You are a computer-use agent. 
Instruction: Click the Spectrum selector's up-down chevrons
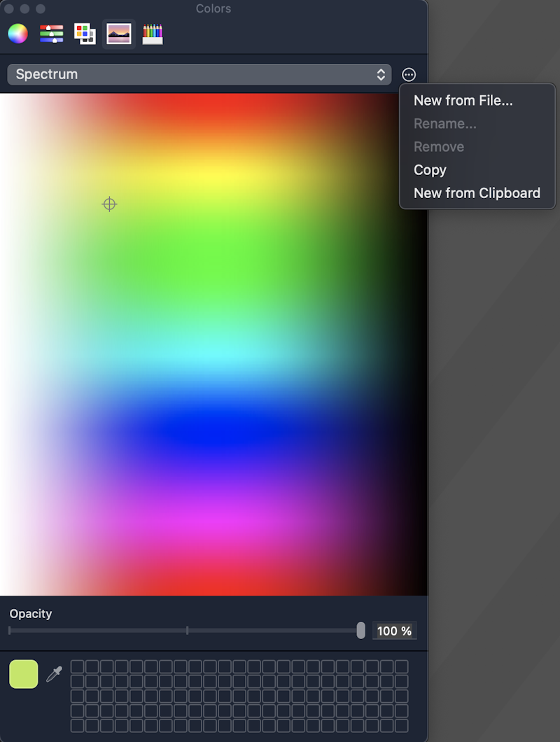tap(380, 74)
